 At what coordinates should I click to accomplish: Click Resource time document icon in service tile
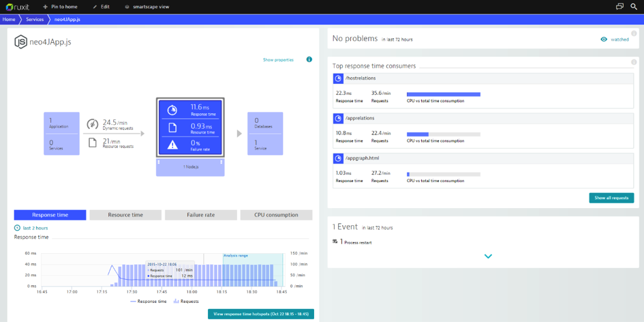(173, 128)
